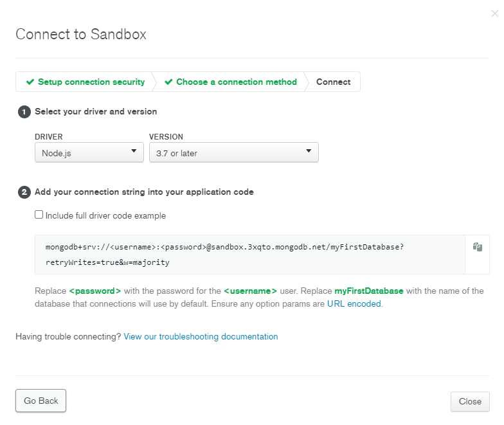Click inside the mongodb+srv connection string box

tap(251, 255)
